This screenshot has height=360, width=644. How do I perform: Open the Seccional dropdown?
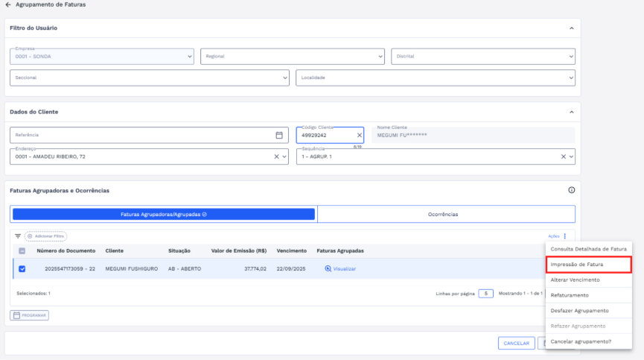tap(149, 78)
